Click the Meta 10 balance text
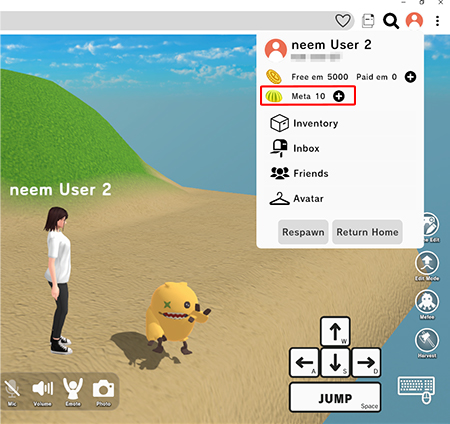Screen dimensions: 450x424 click(308, 96)
